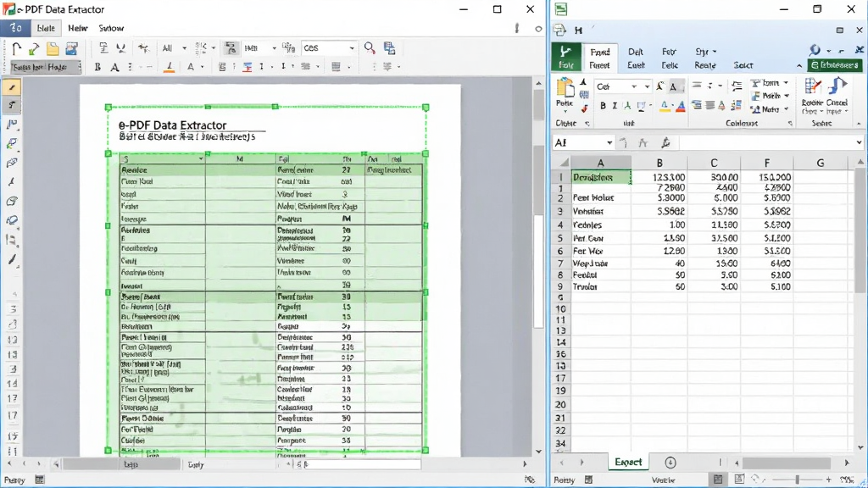Viewport: 868px width, 488px height.
Task: Click the increase font size icon in spreadsheet
Action: (x=659, y=87)
